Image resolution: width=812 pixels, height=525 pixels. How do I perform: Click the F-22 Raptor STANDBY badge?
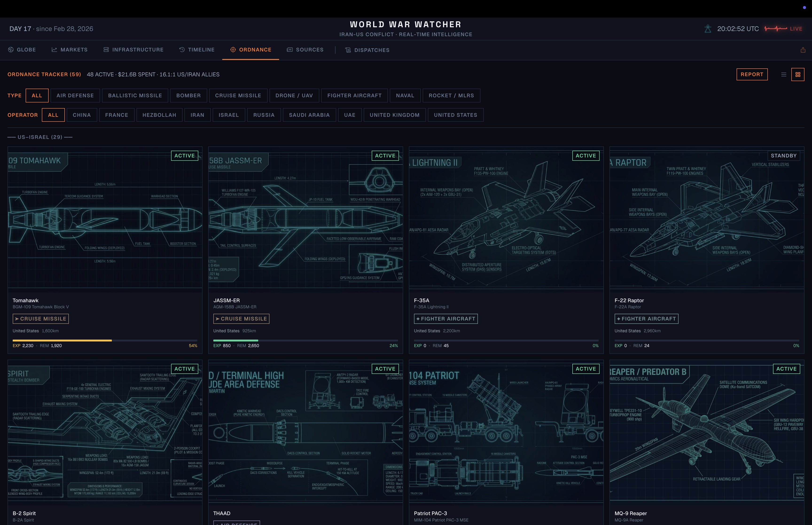pyautogui.click(x=783, y=156)
